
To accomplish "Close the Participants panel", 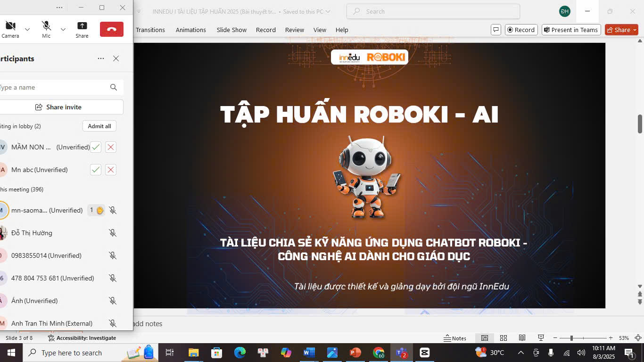I will 116,58.
